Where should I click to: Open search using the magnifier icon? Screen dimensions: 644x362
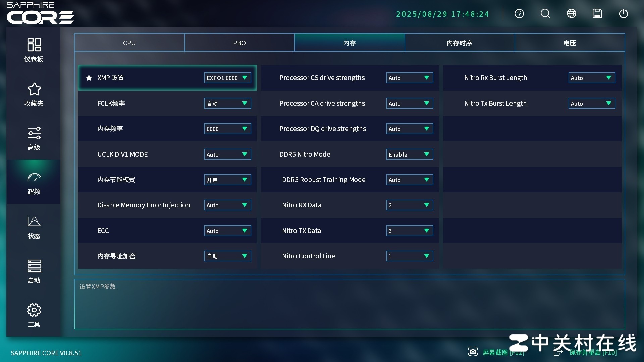[545, 14]
